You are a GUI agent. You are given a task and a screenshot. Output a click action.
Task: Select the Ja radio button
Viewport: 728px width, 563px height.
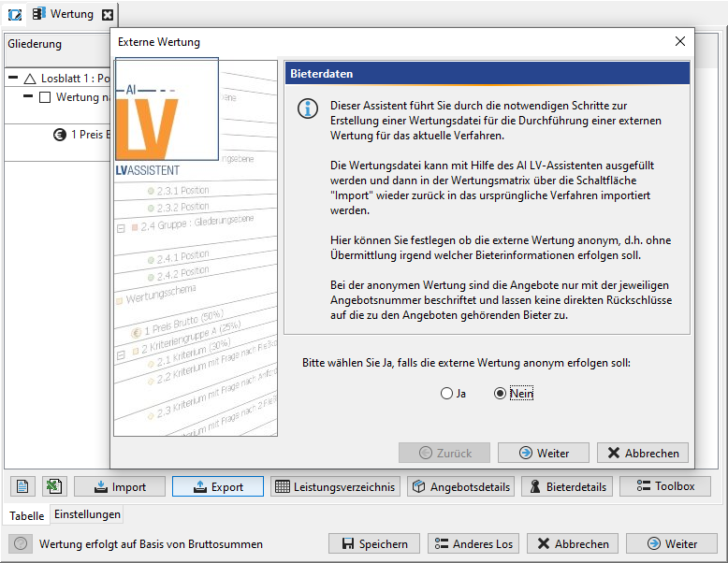(446, 394)
